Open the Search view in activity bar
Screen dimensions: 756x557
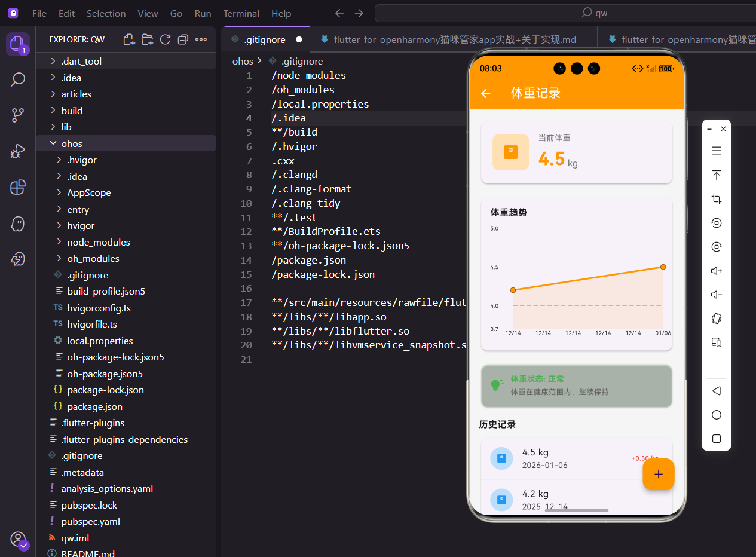[18, 79]
